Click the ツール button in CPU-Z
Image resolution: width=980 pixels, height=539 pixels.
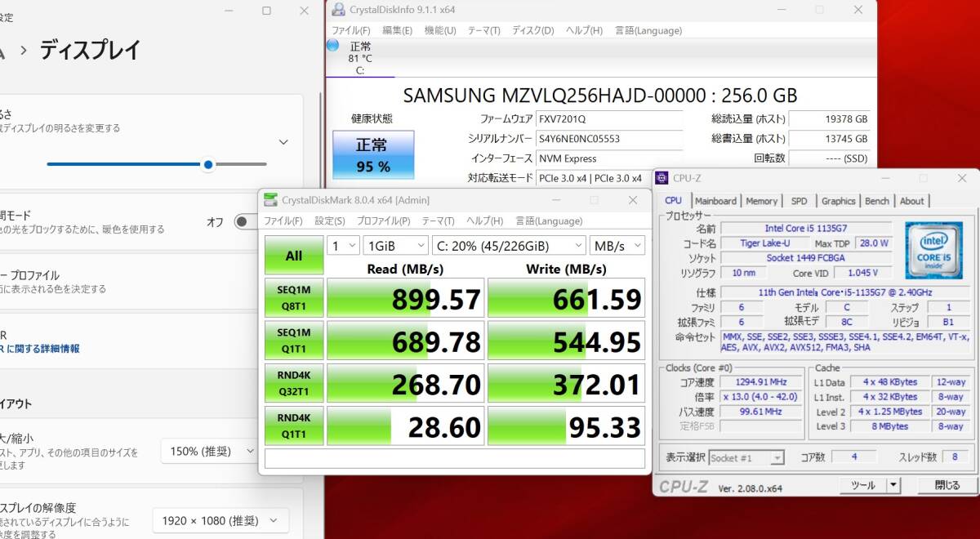point(863,485)
